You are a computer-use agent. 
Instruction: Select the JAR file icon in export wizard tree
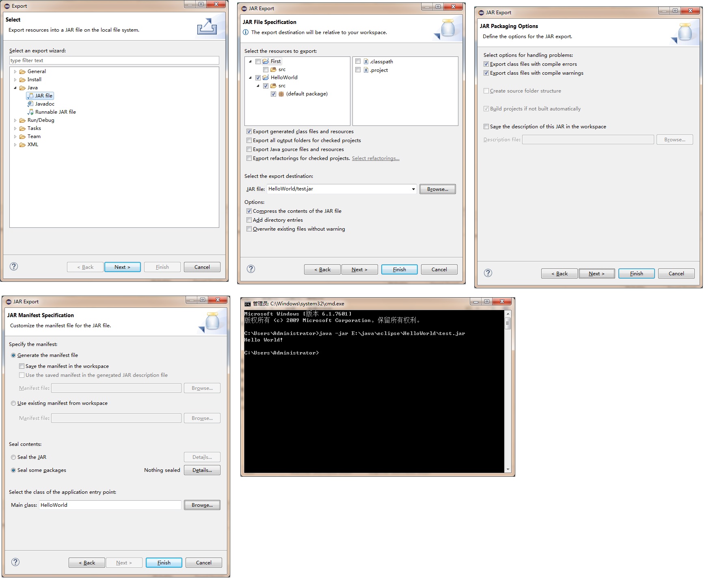30,96
